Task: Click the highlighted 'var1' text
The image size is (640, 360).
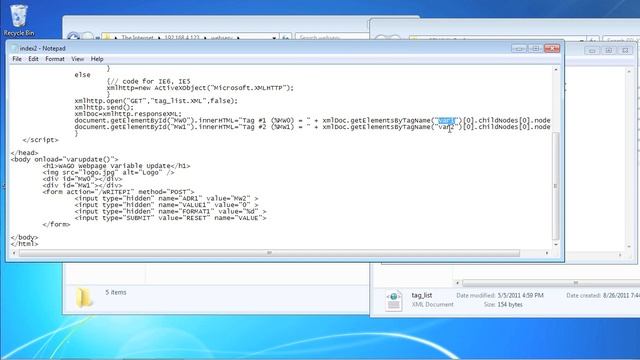Action: click(x=446, y=120)
